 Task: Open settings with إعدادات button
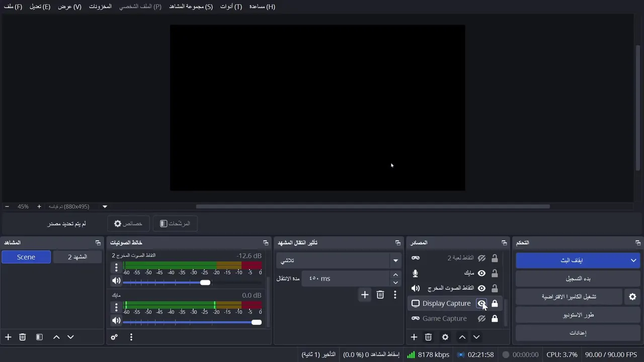click(578, 333)
